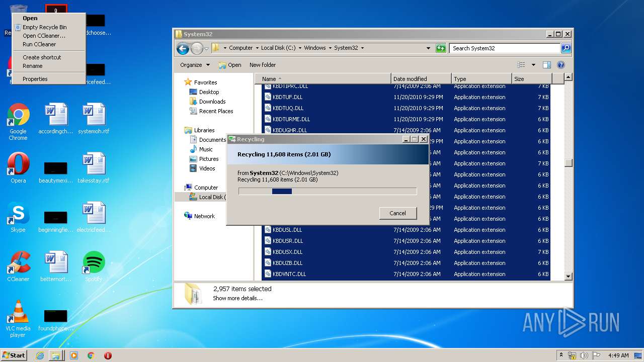Expand the arrow after System32 in the address bar
The height and width of the screenshot is (362, 644).
(362, 48)
